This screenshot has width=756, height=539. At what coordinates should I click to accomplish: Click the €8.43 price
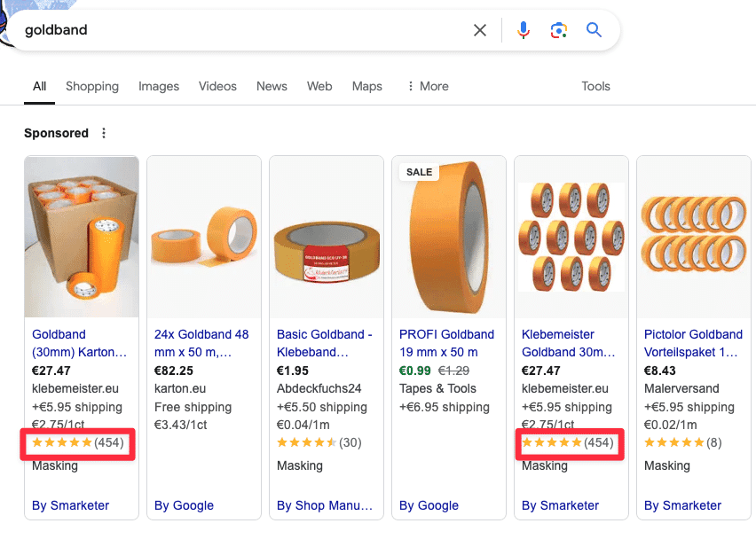(x=659, y=371)
